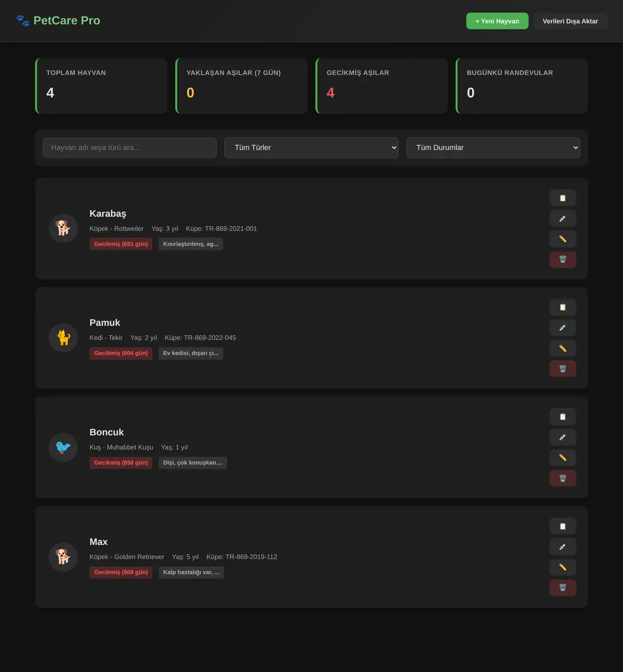Click the Gecikmiş (858 gün) badge

121,463
